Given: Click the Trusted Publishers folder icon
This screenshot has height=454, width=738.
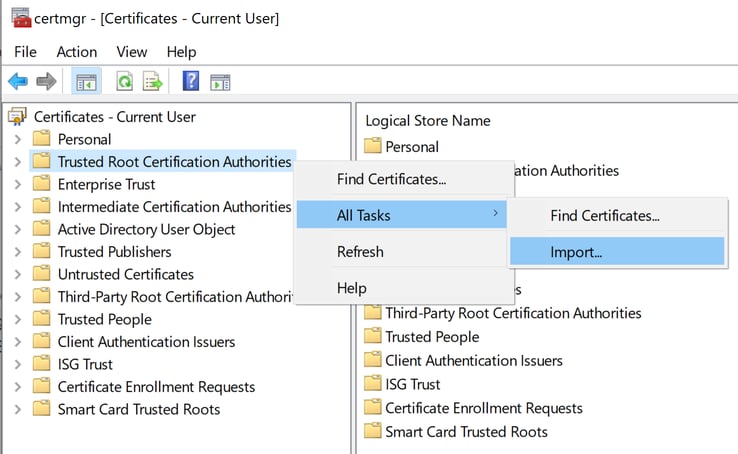Looking at the screenshot, I should point(41,251).
